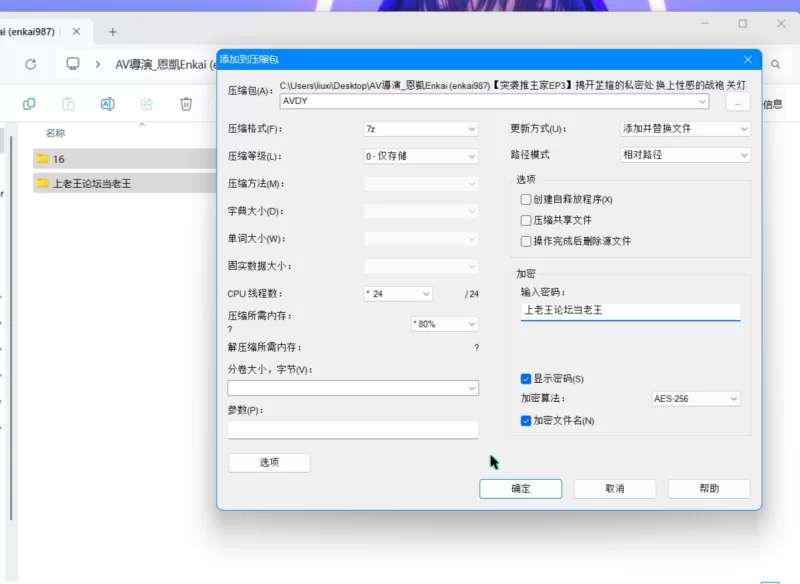Click the rename icon in Explorer toolbar
The width and height of the screenshot is (800, 584).
point(107,104)
